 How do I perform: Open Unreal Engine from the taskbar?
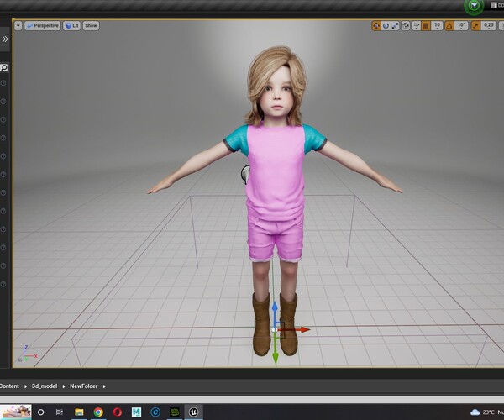coord(194,412)
